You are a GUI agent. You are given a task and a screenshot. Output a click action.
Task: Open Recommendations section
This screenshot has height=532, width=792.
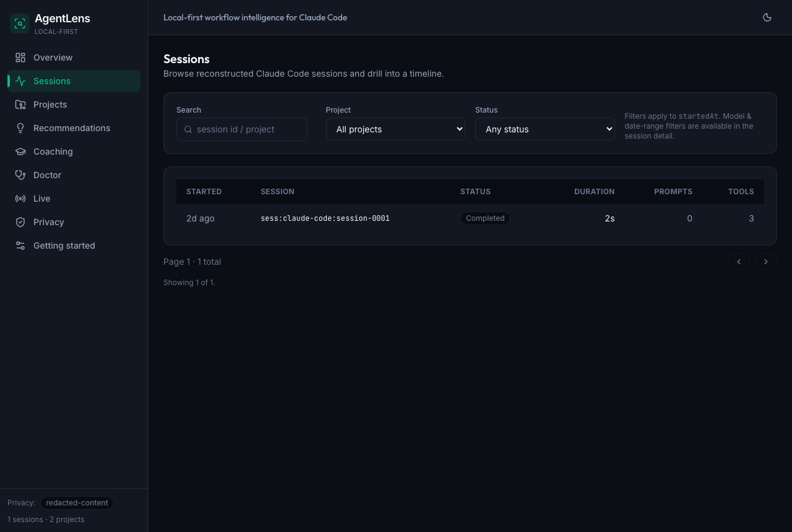click(x=74, y=128)
